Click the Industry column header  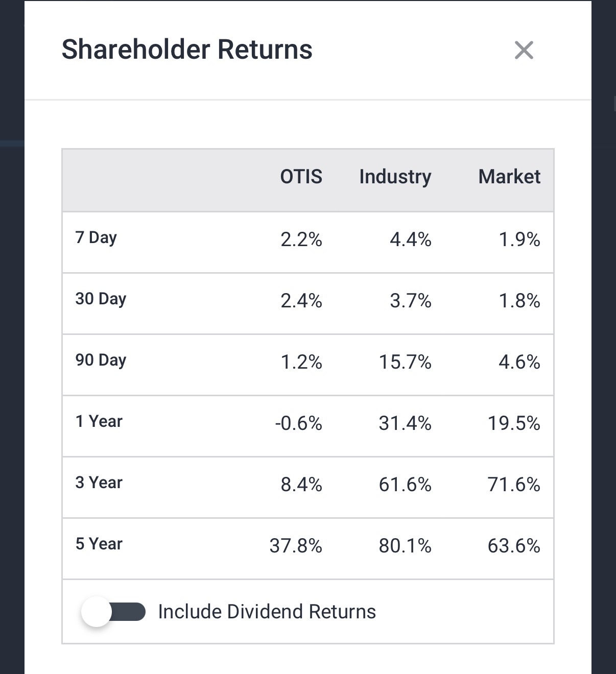[395, 177]
